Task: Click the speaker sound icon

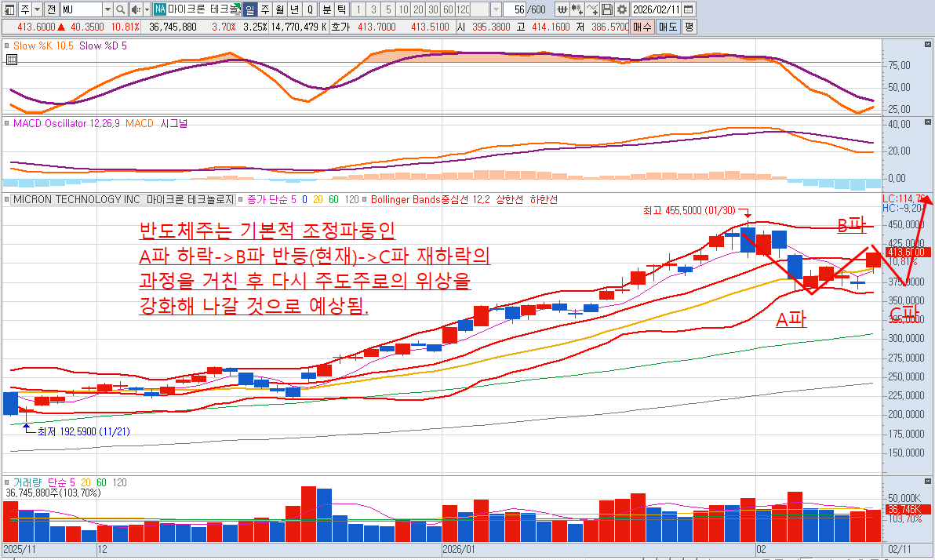Action: coord(135,9)
